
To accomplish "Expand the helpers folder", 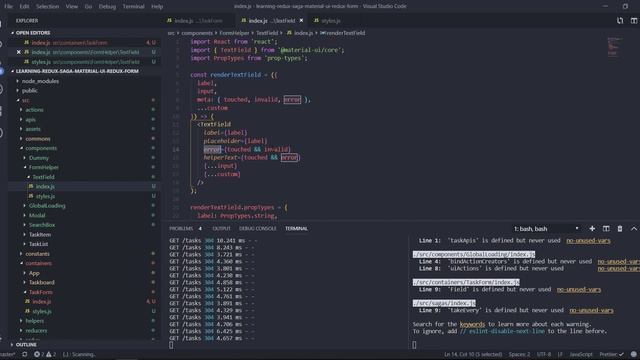I will [x=34, y=321].
